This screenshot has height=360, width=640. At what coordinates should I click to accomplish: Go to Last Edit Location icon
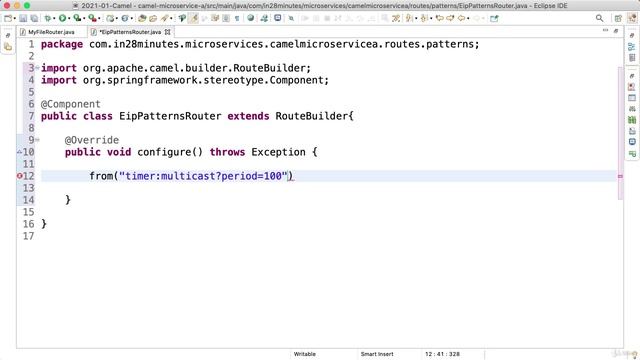440,18
